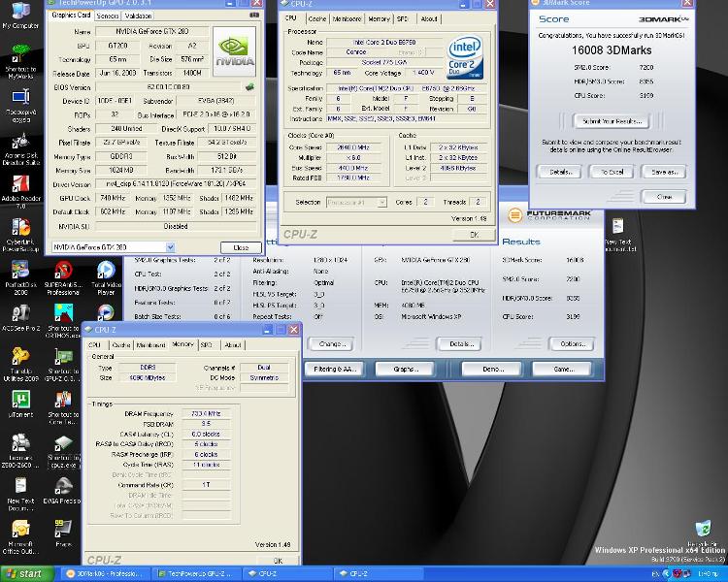
Task: Click the GPU-Z Name field
Action: click(x=151, y=31)
